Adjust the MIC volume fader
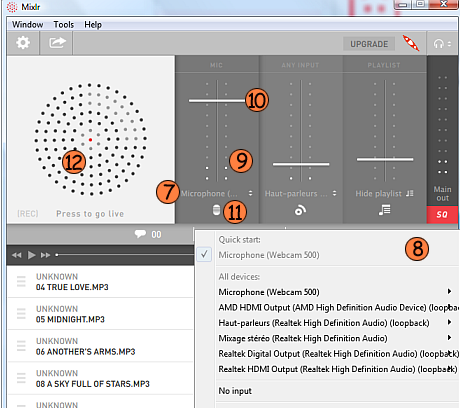The width and height of the screenshot is (460, 408). (x=217, y=100)
